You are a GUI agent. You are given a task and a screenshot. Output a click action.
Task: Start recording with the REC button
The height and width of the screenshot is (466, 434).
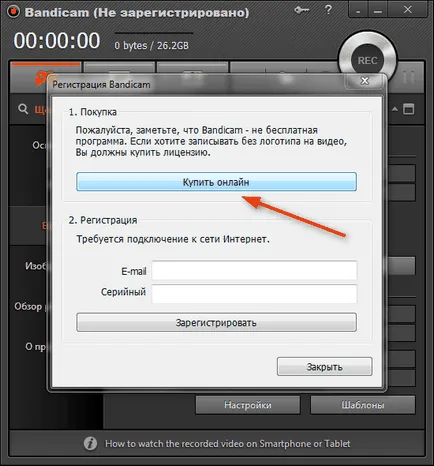(367, 61)
